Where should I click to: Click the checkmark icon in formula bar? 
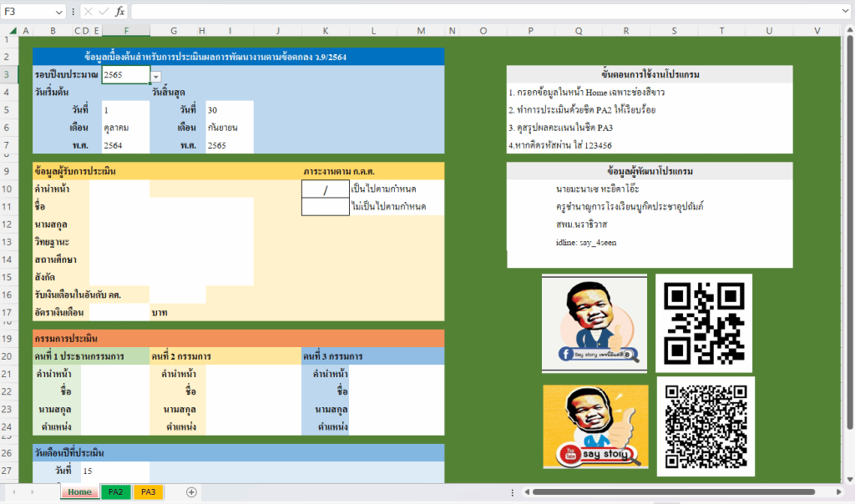tap(104, 12)
